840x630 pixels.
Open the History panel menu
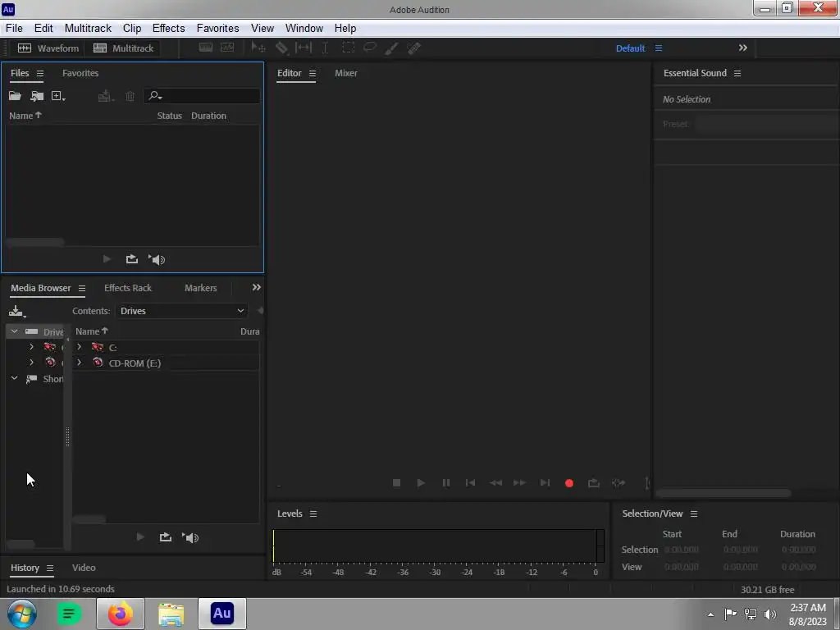click(50, 568)
